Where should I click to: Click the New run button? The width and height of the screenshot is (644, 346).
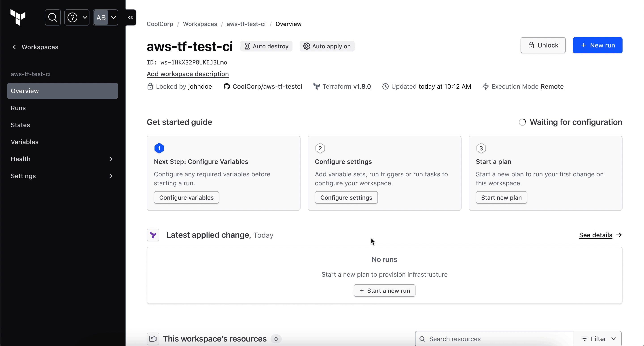[597, 45]
